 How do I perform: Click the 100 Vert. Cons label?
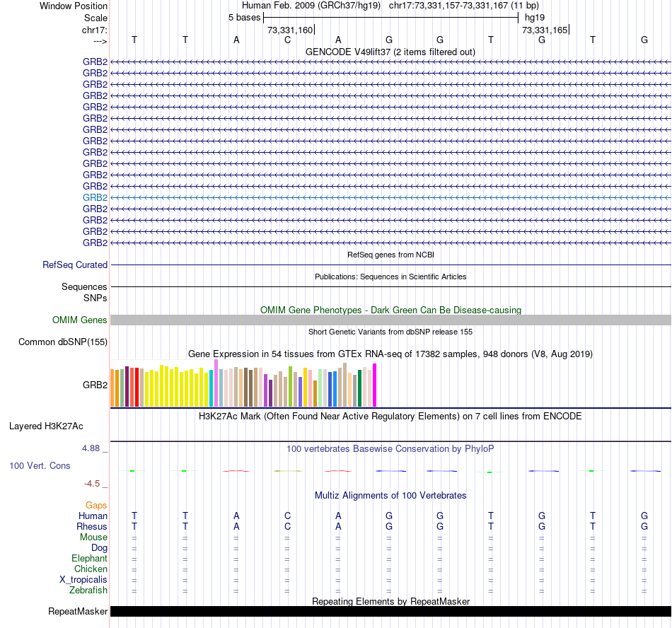coord(40,465)
